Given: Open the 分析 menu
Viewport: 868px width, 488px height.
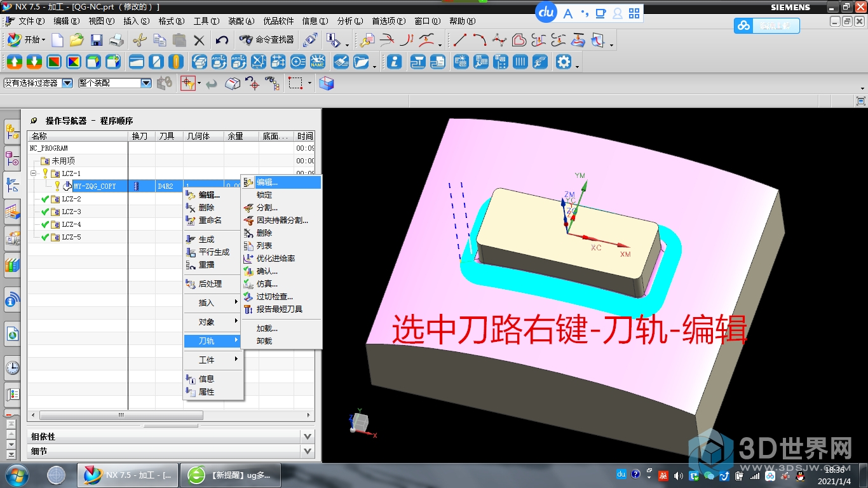Looking at the screenshot, I should (350, 21).
